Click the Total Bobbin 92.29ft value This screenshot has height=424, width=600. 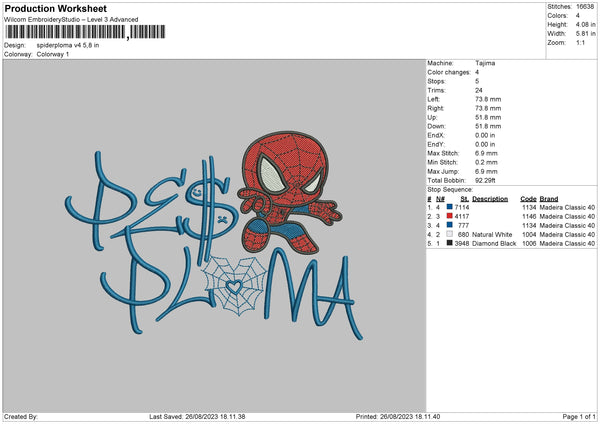(487, 177)
